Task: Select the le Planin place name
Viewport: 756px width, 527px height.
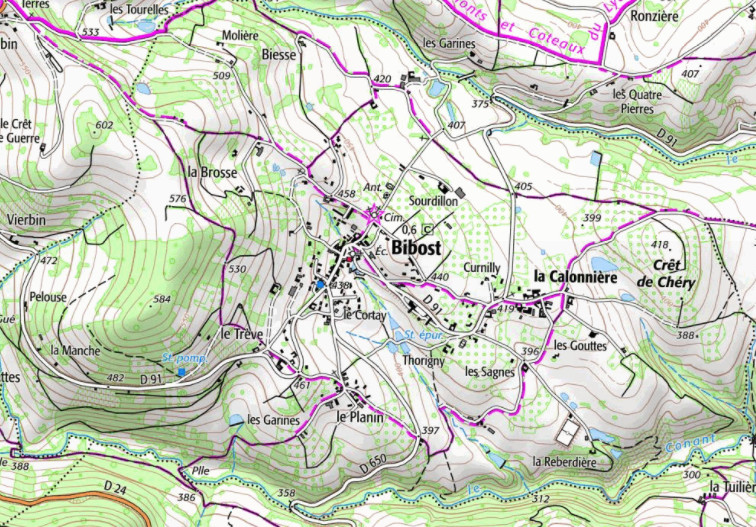Action: pyautogui.click(x=360, y=417)
